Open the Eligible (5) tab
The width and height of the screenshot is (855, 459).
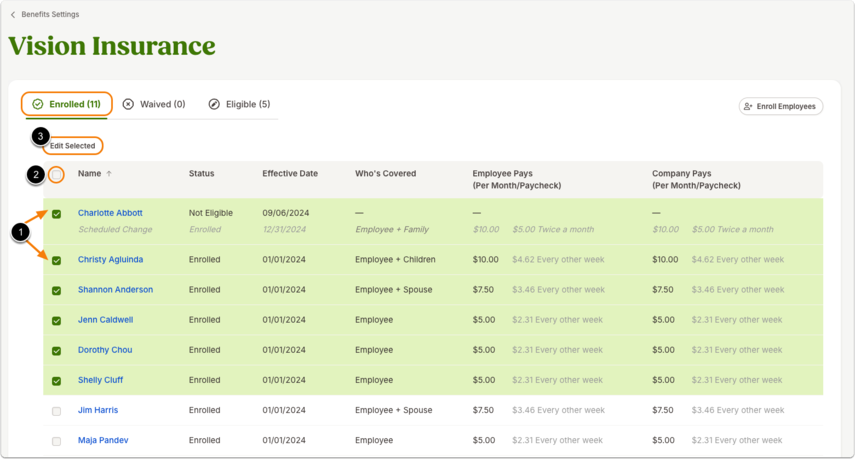(x=239, y=104)
